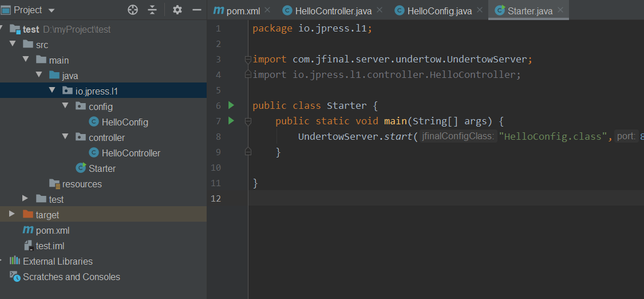The width and height of the screenshot is (644, 299).
Task: Click the Project panel window icon
Action: 6,10
